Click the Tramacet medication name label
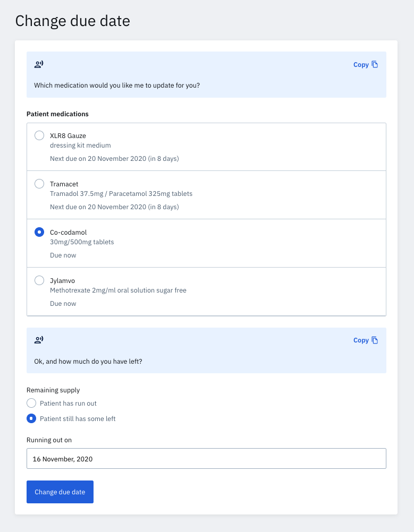Viewport: 414px width, 532px height. point(64,184)
